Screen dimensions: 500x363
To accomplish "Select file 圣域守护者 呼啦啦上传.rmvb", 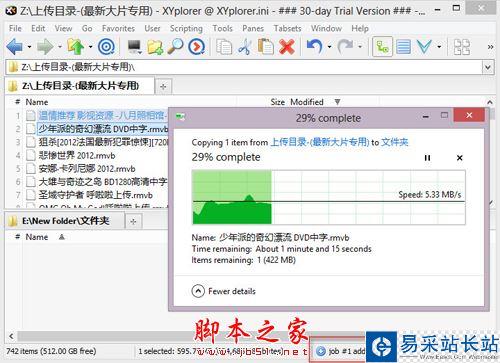I will click(95, 195).
